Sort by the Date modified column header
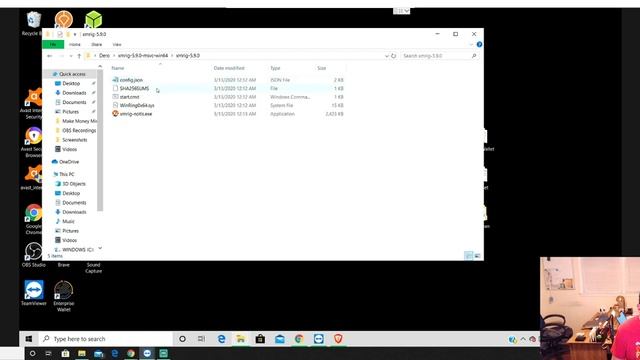This screenshot has width=640, height=360. (x=229, y=68)
